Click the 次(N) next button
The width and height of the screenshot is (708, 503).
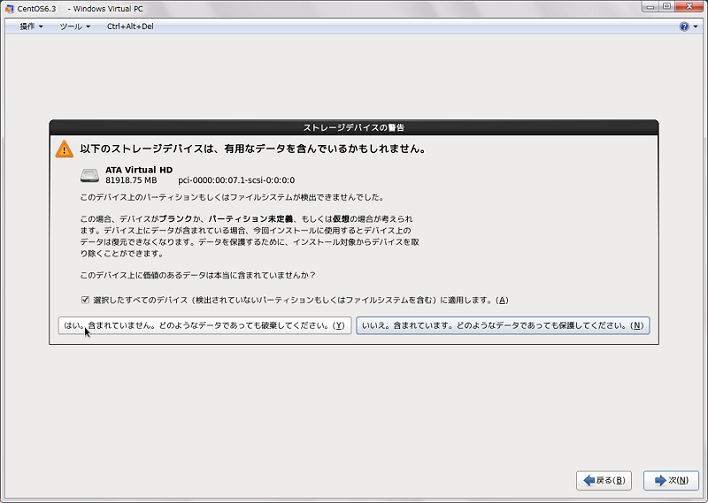pyautogui.click(x=671, y=480)
